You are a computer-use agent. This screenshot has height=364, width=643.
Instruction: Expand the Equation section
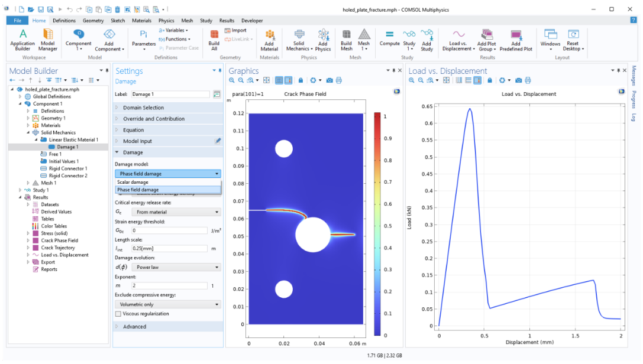(168, 130)
